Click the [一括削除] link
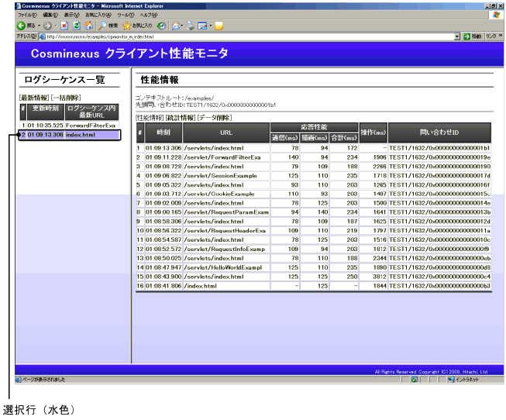Viewport: 506px width, 420px height. [x=65, y=98]
